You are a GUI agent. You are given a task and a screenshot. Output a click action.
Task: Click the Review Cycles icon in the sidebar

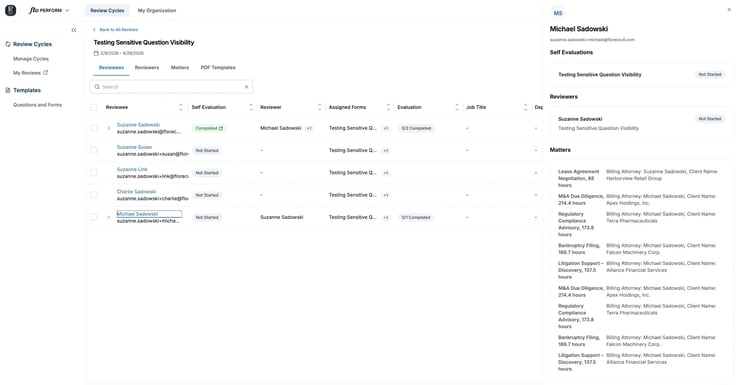(x=8, y=44)
